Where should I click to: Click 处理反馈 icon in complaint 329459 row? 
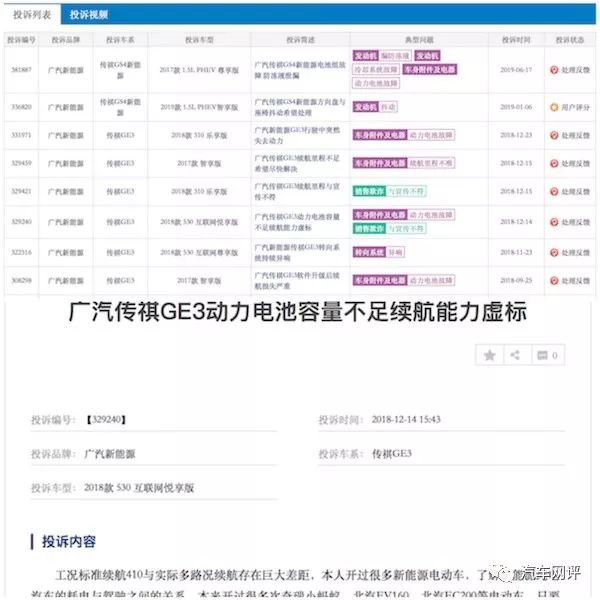click(x=554, y=163)
